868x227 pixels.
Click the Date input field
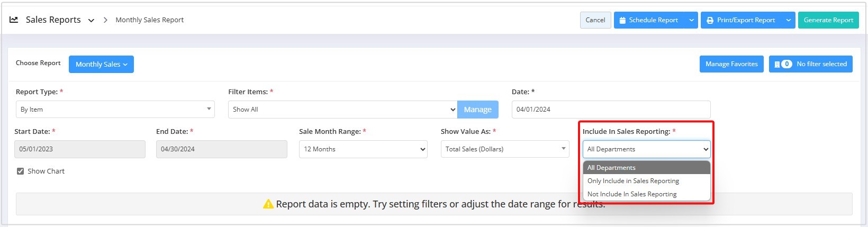click(611, 110)
